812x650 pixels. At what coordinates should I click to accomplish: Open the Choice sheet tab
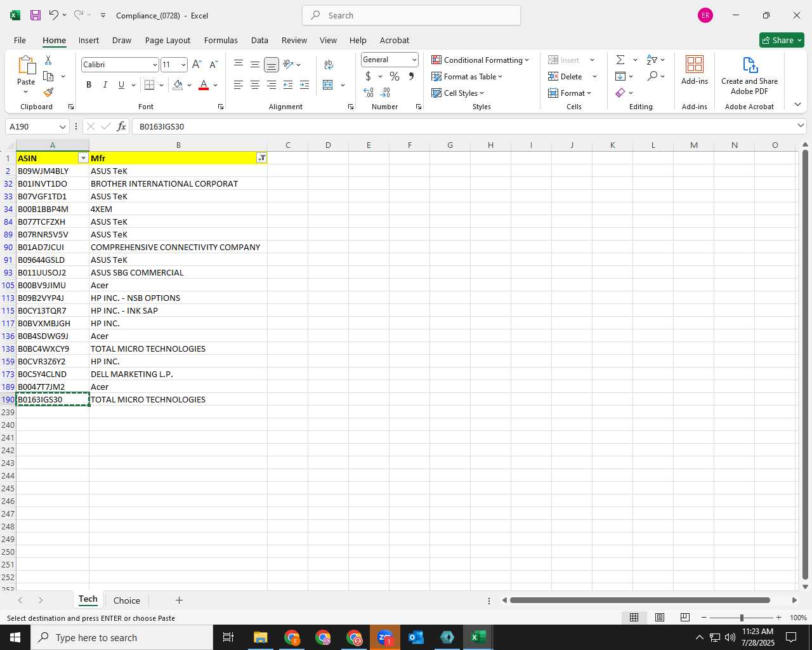(127, 600)
